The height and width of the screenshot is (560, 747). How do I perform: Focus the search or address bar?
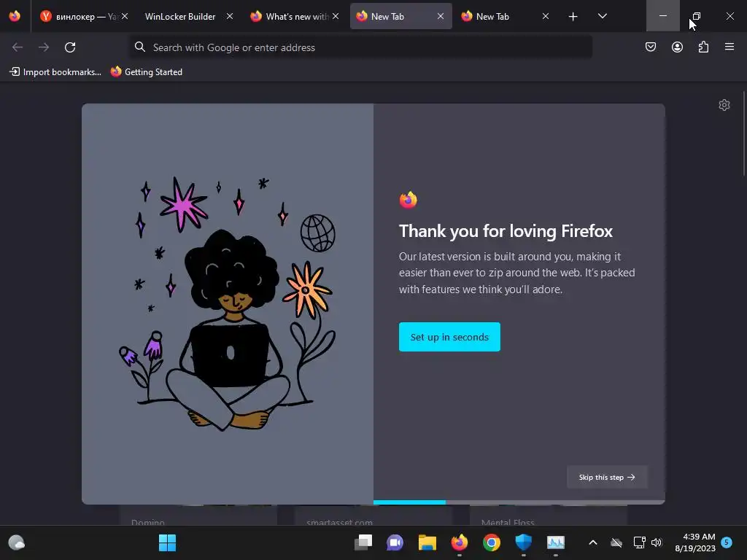[360, 47]
